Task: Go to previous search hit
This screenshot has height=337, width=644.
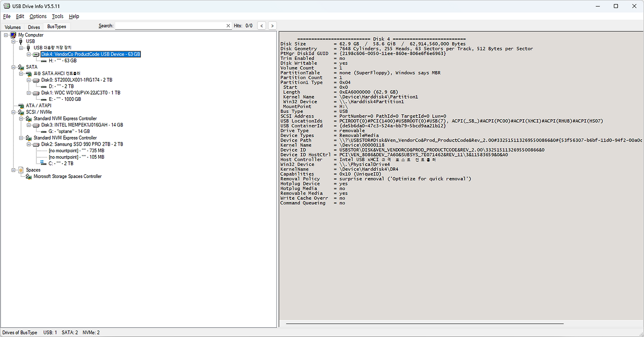Action: (262, 25)
